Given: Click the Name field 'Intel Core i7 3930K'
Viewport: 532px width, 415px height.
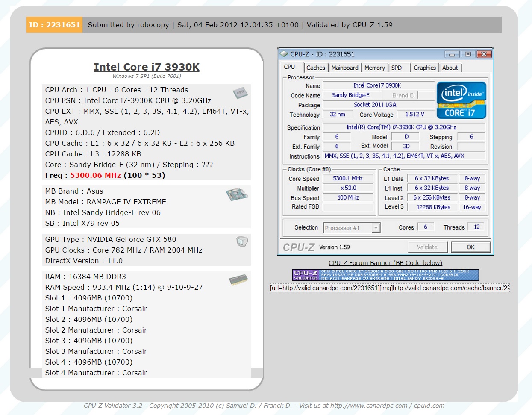Looking at the screenshot, I should (x=378, y=85).
